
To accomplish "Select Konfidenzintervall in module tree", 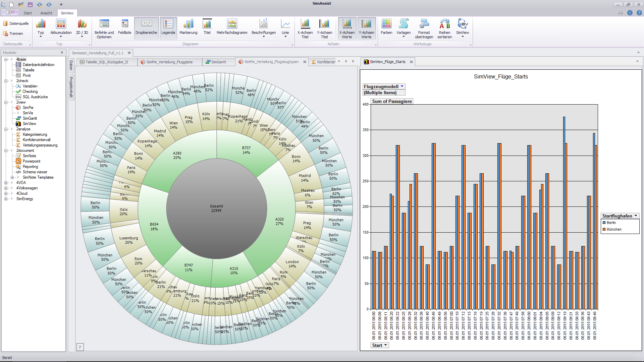I will tap(37, 140).
